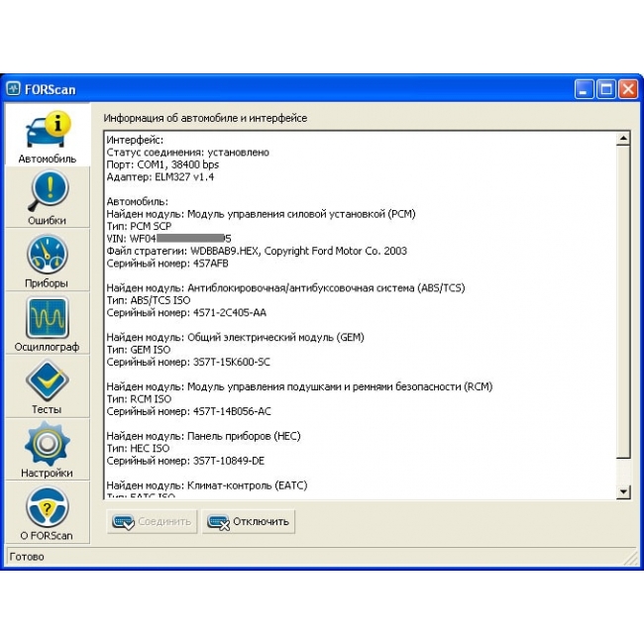Click serial number 3S7T-15K600-SC line
The width and height of the screenshot is (644, 644).
point(188,362)
